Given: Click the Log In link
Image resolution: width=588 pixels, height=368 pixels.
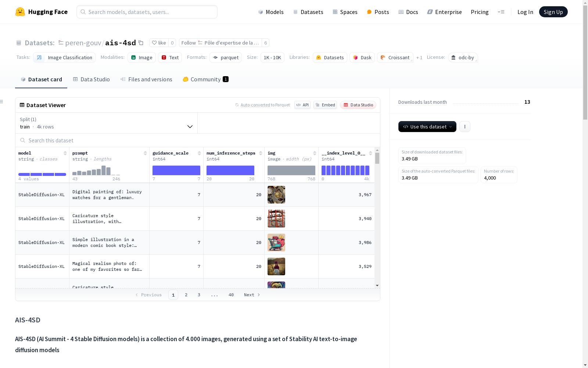Looking at the screenshot, I should click(x=525, y=12).
